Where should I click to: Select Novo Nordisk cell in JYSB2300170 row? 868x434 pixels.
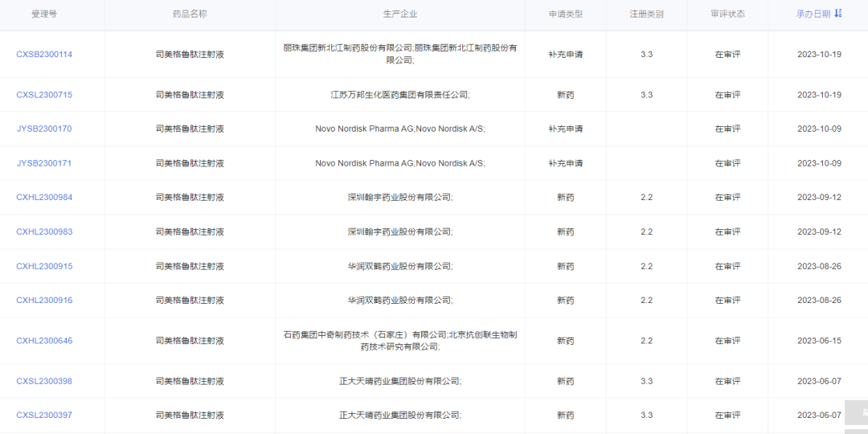400,129
